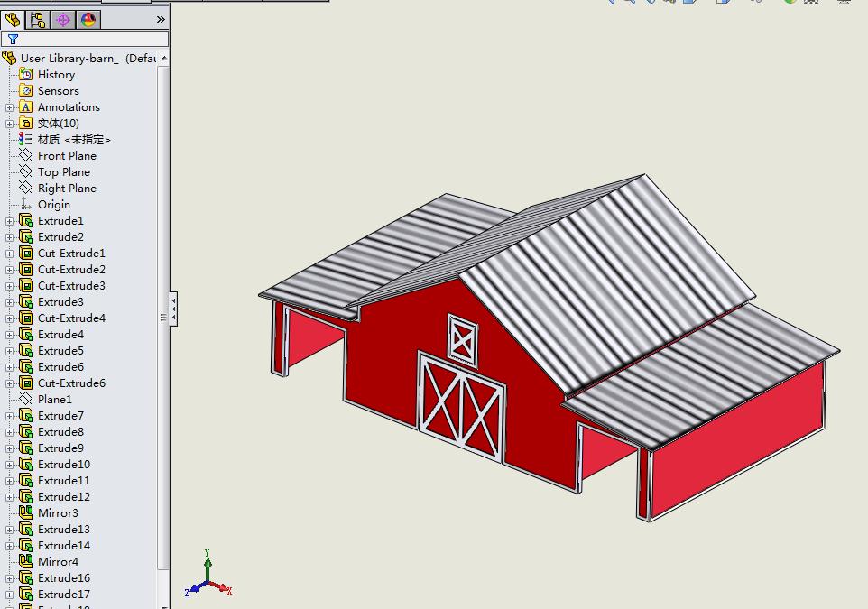Expand the Extrude3 feature node
868x609 pixels.
point(9,302)
